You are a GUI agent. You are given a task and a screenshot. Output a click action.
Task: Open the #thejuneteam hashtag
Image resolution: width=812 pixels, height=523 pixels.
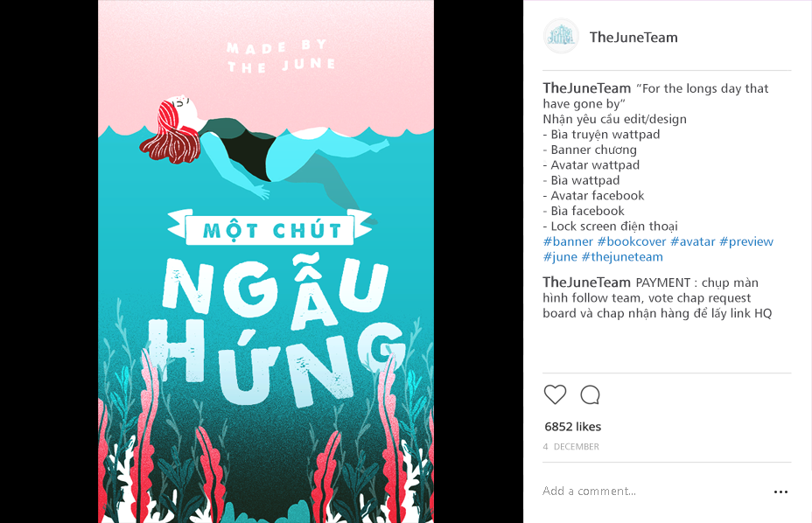tap(622, 257)
